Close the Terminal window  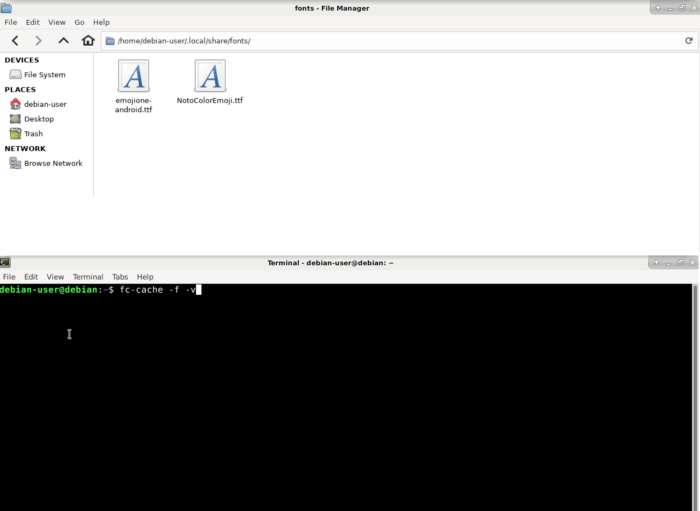692,262
